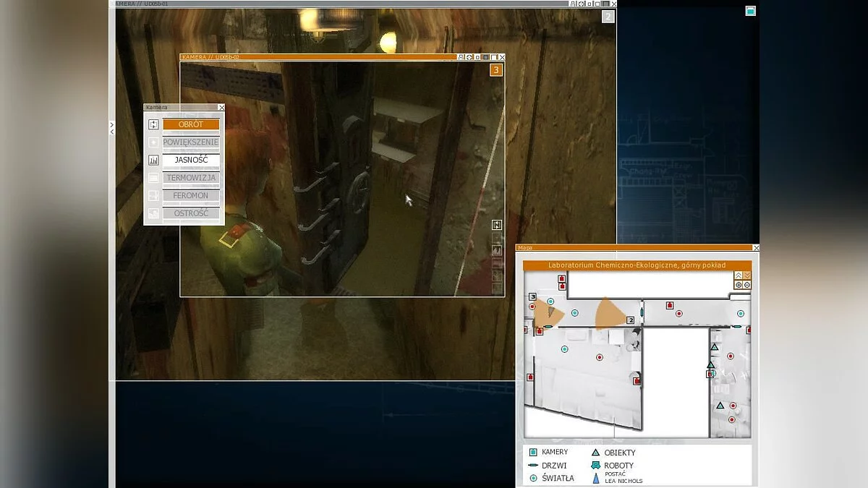The image size is (868, 488).
Task: Click the KAMERA // UD05b-02 window title bar
Action: pos(318,57)
